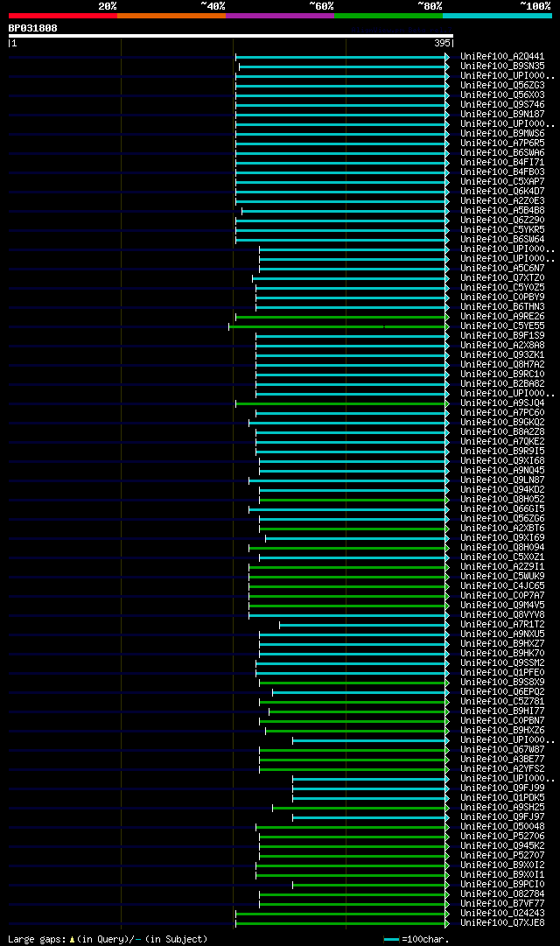Select the UniRef100_C5Z781 label
560x946 pixels.
502,702
